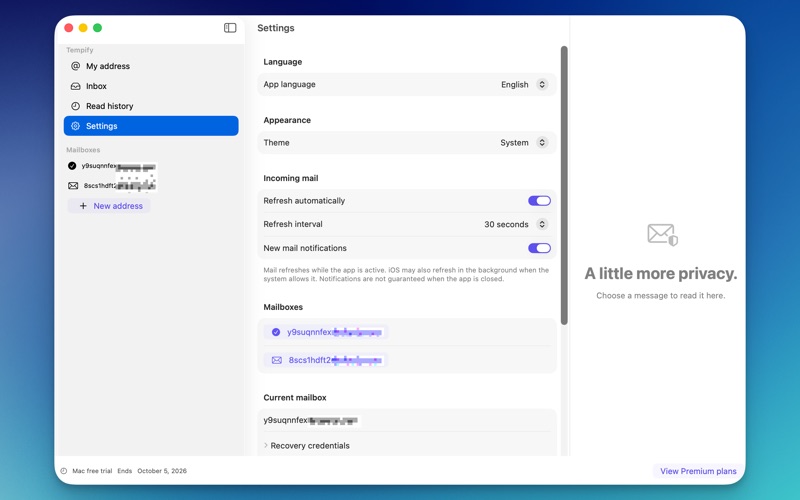Click the clock icon beside Read history
This screenshot has width=800, height=500.
(76, 106)
